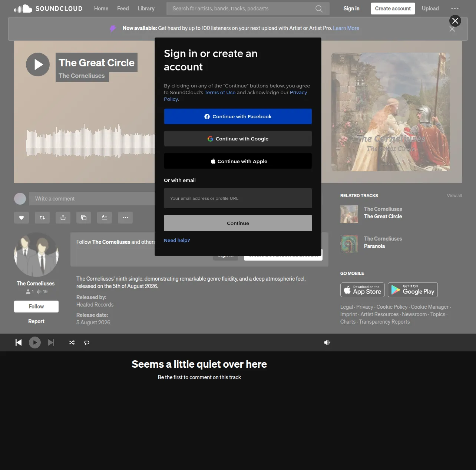Choose Continue with Facebook
The width and height of the screenshot is (476, 470).
click(238, 116)
